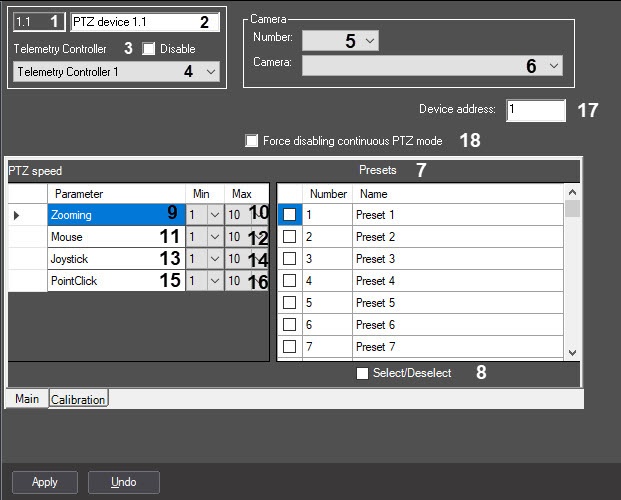The image size is (621, 500).
Task: Toggle the Disable telemetry controller checkbox
Action: [149, 48]
